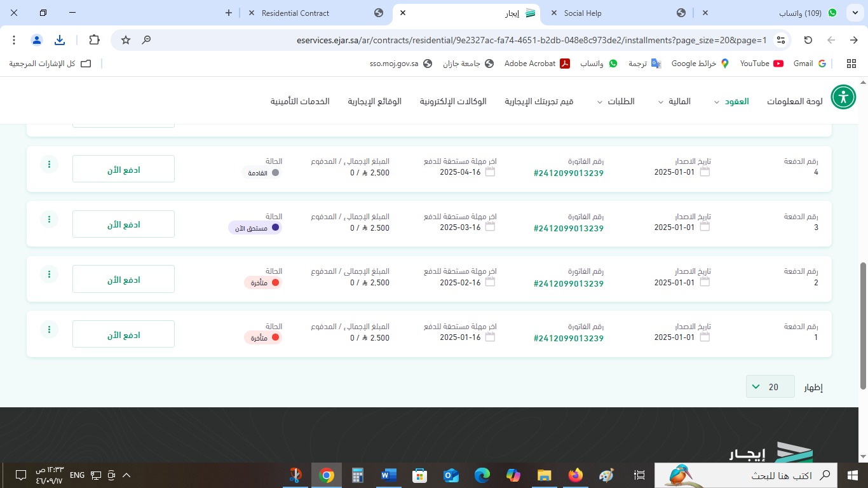This screenshot has height=488, width=868.
Task: Open لوحة المعلومات in the navigation bar
Action: click(x=794, y=102)
